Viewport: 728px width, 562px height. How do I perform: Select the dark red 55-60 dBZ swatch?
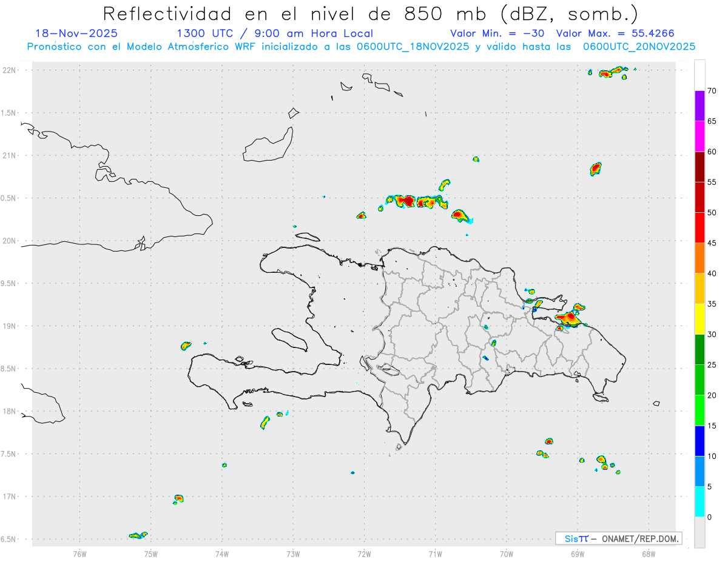click(699, 167)
